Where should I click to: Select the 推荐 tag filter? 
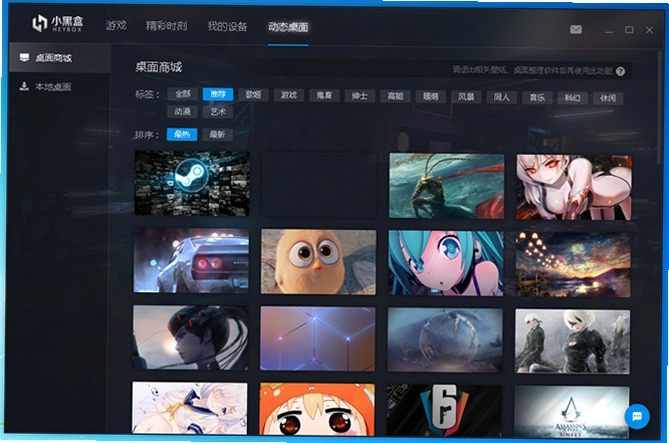218,94
